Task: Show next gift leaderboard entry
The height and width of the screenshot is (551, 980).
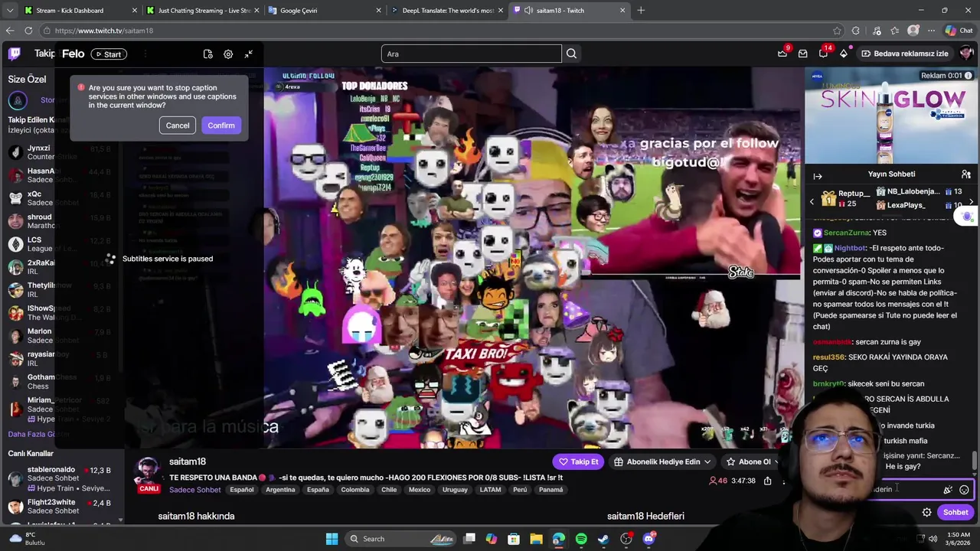Action: 972,202
